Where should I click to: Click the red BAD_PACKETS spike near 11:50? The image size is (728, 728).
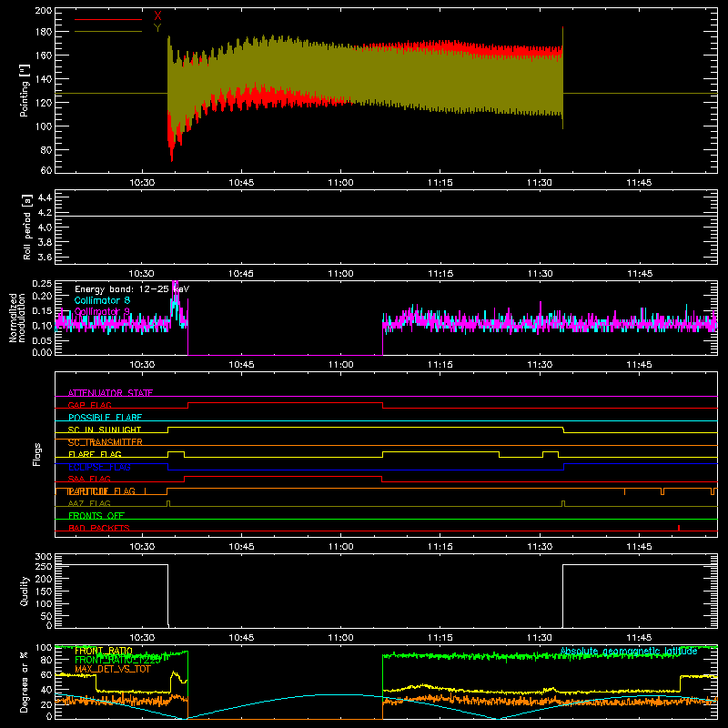point(679,528)
